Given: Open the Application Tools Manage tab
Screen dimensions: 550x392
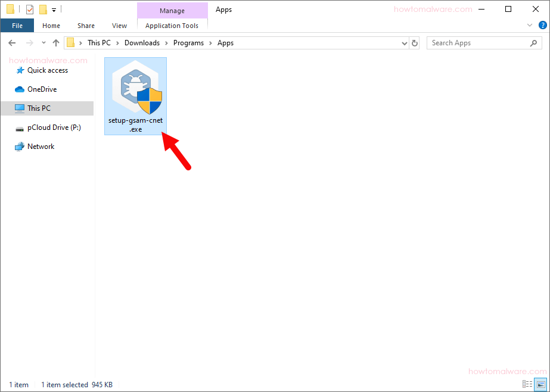Looking at the screenshot, I should pos(172,10).
